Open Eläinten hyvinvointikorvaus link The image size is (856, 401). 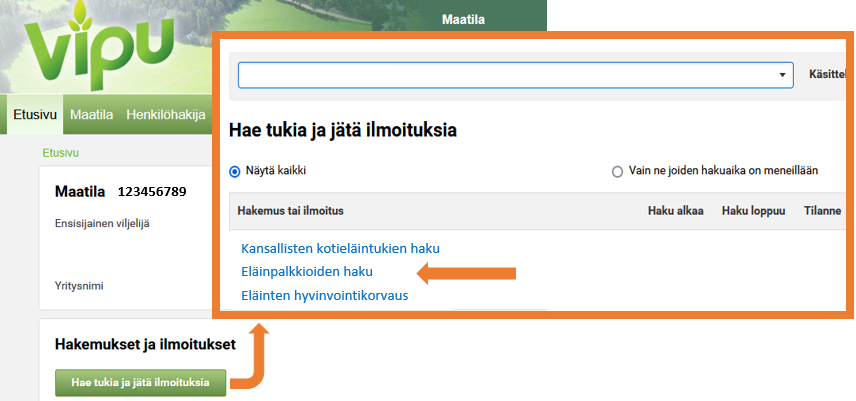[x=325, y=296]
